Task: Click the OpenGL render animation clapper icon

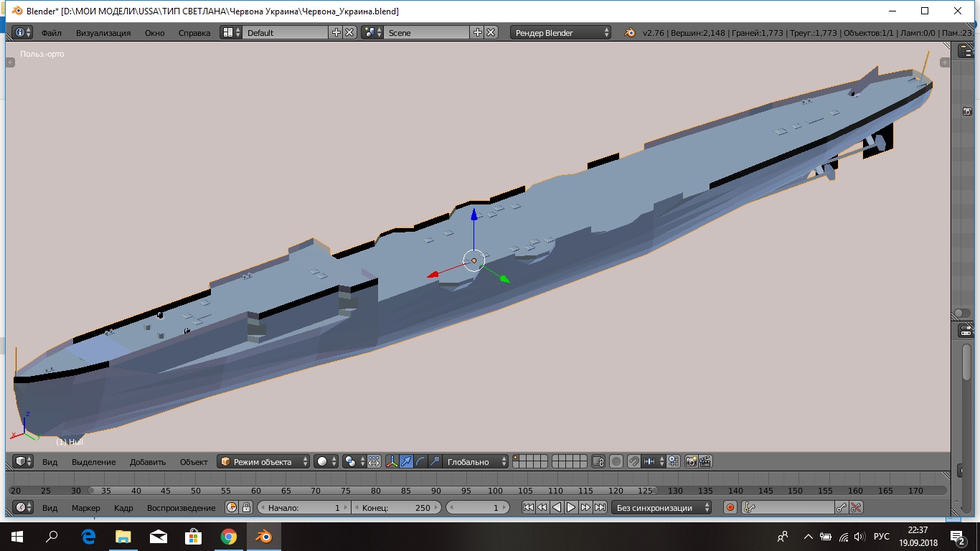Action: coord(705,461)
